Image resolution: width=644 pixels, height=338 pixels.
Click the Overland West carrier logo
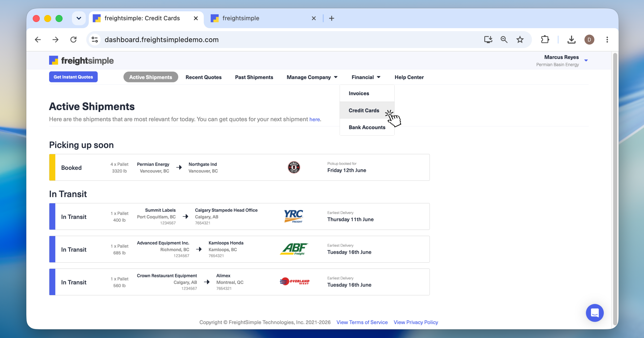(x=294, y=281)
